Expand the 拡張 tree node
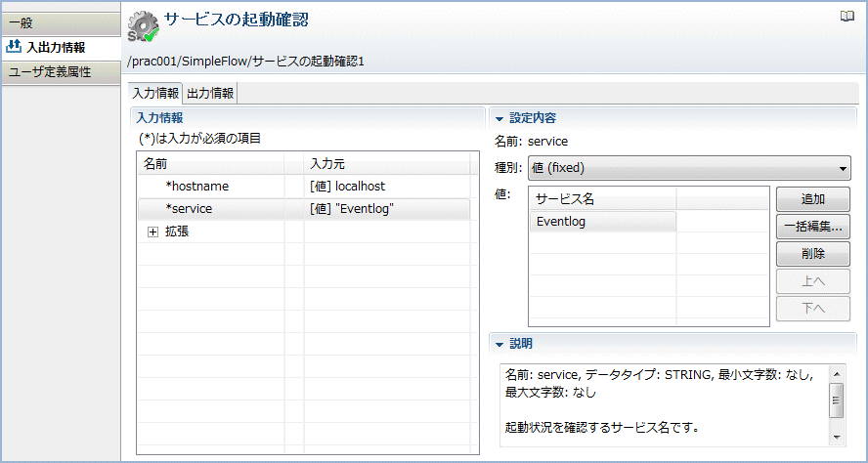This screenshot has width=868, height=463. click(152, 232)
